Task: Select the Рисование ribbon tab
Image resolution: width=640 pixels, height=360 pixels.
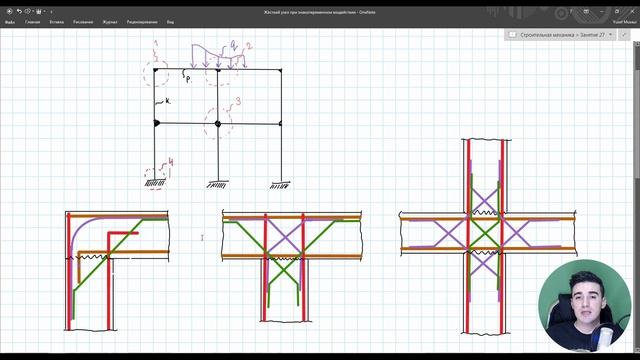Action: [83, 22]
